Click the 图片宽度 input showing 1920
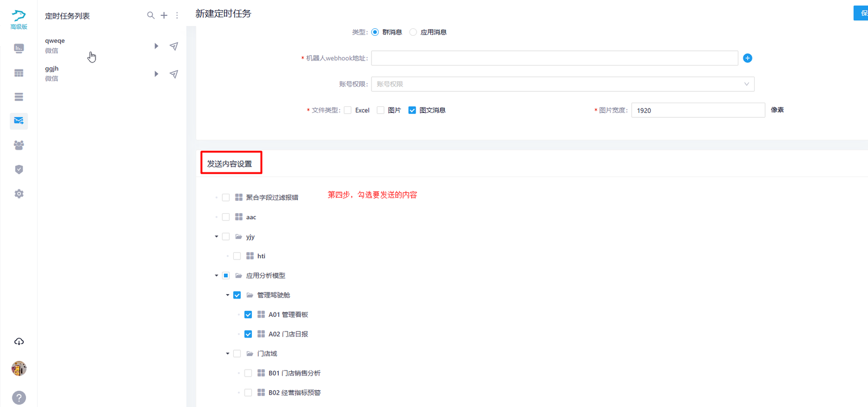 pos(698,110)
